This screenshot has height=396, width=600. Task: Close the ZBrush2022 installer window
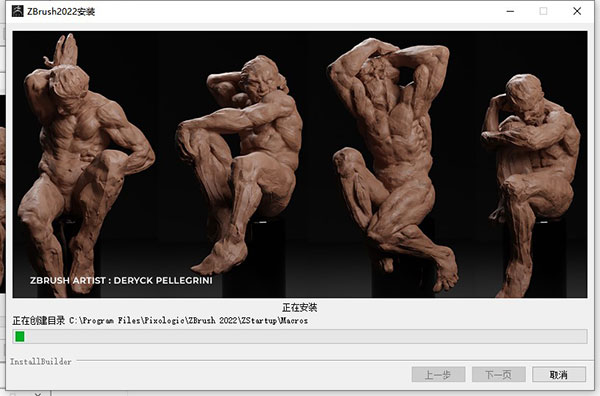(x=577, y=11)
